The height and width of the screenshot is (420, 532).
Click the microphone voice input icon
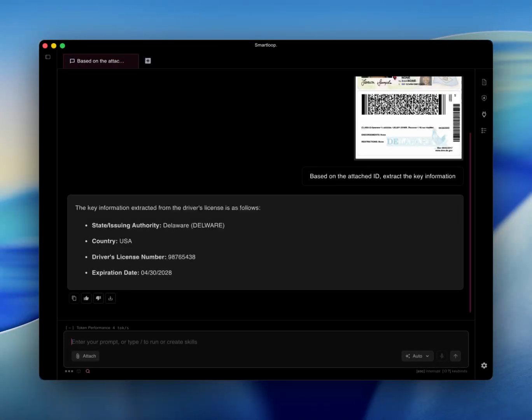tap(442, 356)
